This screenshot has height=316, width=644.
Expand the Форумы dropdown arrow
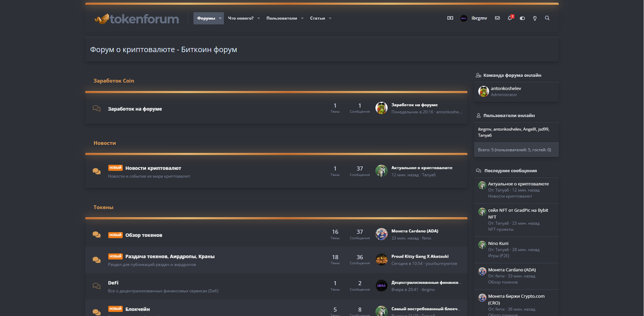coord(220,18)
